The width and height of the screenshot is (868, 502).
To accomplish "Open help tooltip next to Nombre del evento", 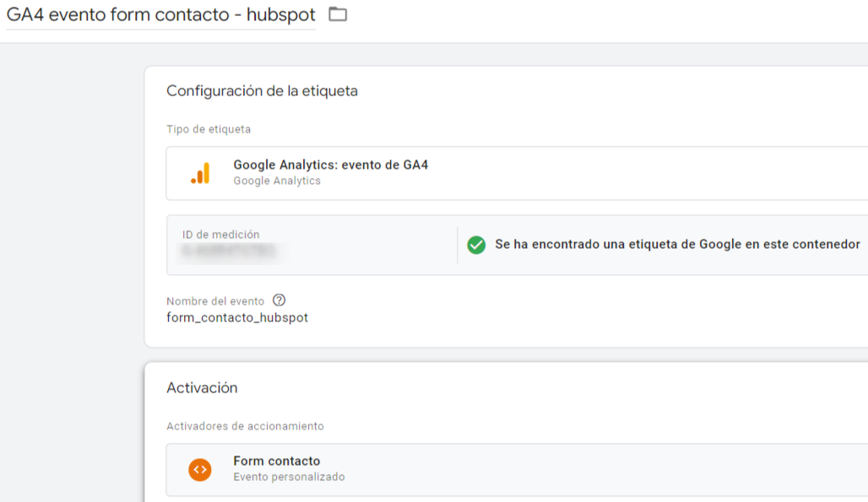I will tap(279, 300).
